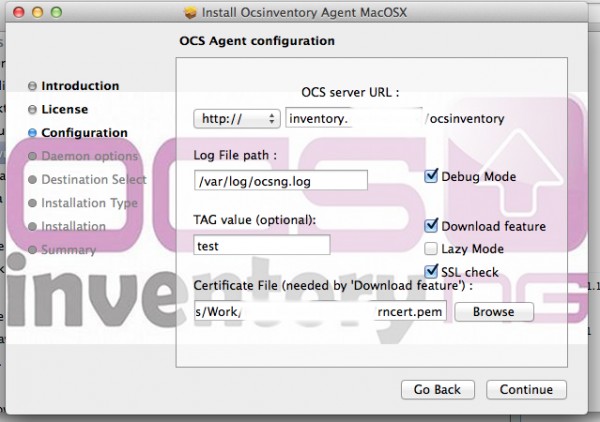Toggle the Download feature checkbox
Image resolution: width=600 pixels, height=422 pixels.
tap(431, 225)
